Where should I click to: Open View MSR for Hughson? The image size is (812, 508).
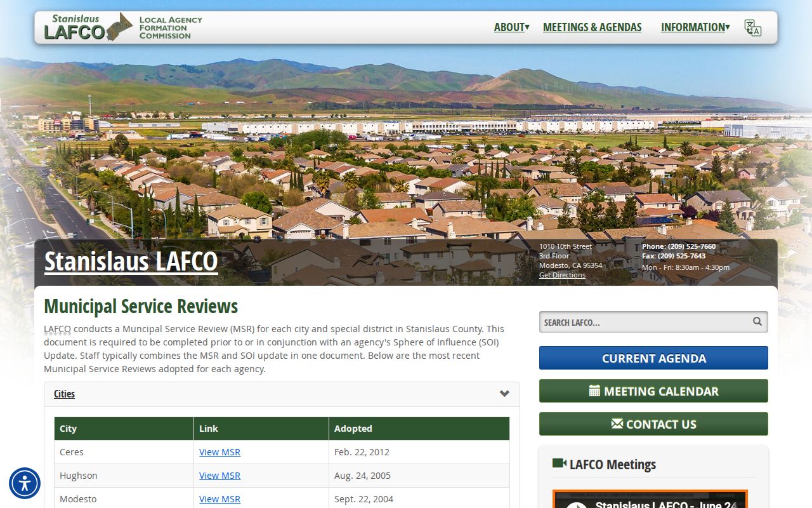[219, 476]
